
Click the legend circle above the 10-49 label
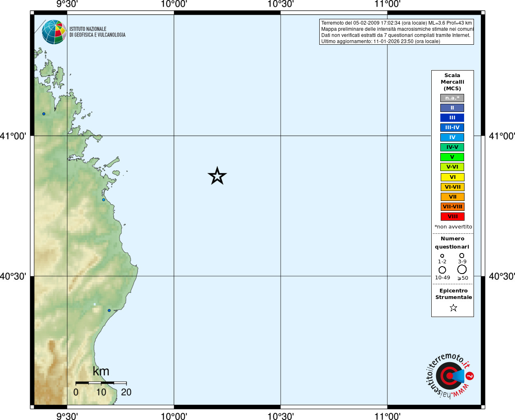click(442, 270)
